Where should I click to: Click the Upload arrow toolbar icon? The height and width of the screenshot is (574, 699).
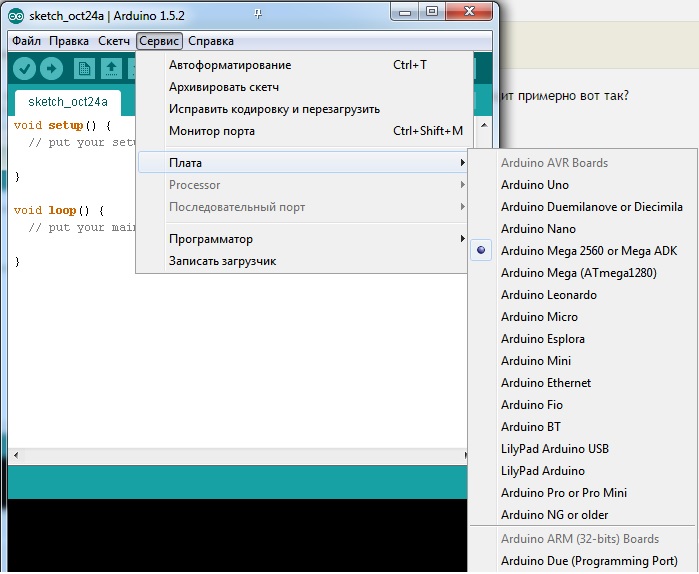(x=51, y=68)
